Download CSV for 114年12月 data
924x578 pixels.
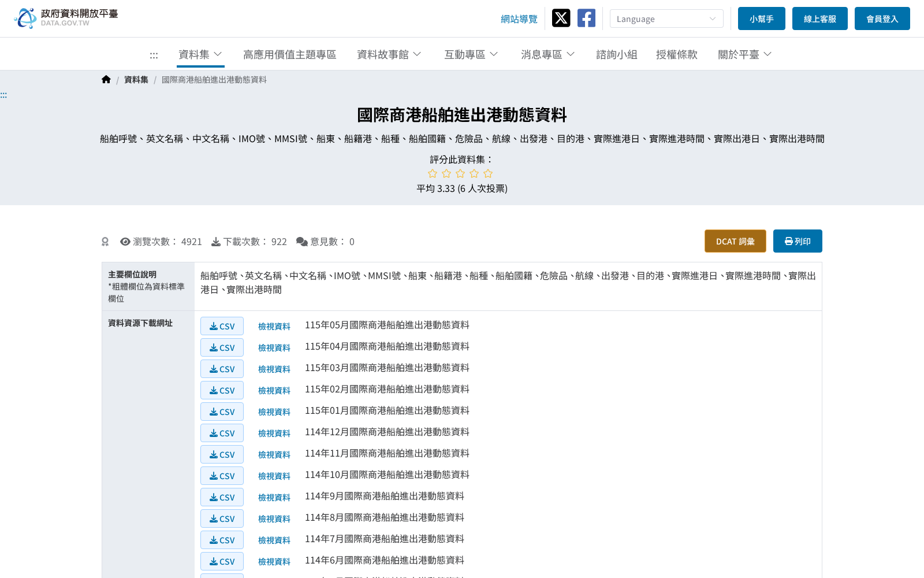[222, 433]
